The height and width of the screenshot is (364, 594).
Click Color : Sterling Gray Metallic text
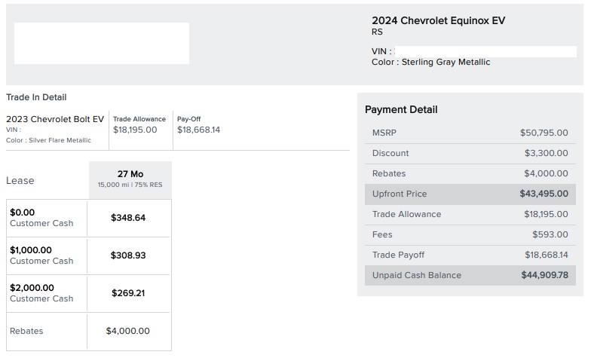coord(430,62)
